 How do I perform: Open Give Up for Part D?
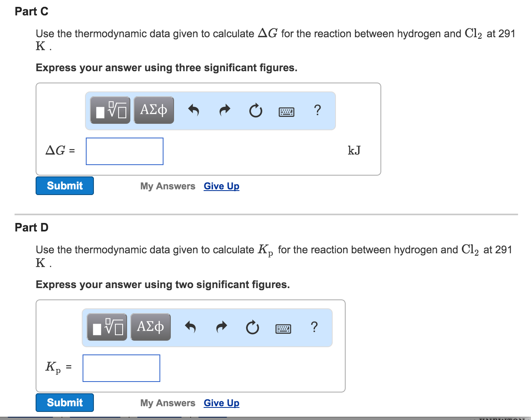click(x=221, y=403)
